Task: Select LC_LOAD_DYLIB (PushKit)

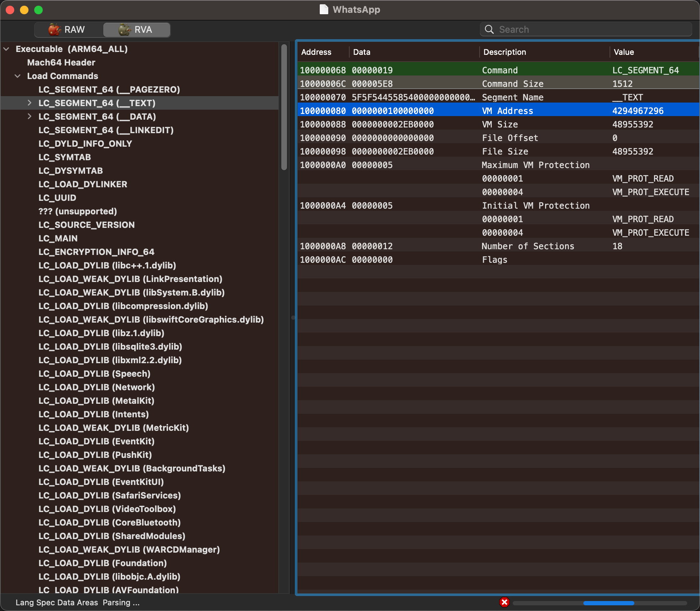Action: [x=95, y=455]
